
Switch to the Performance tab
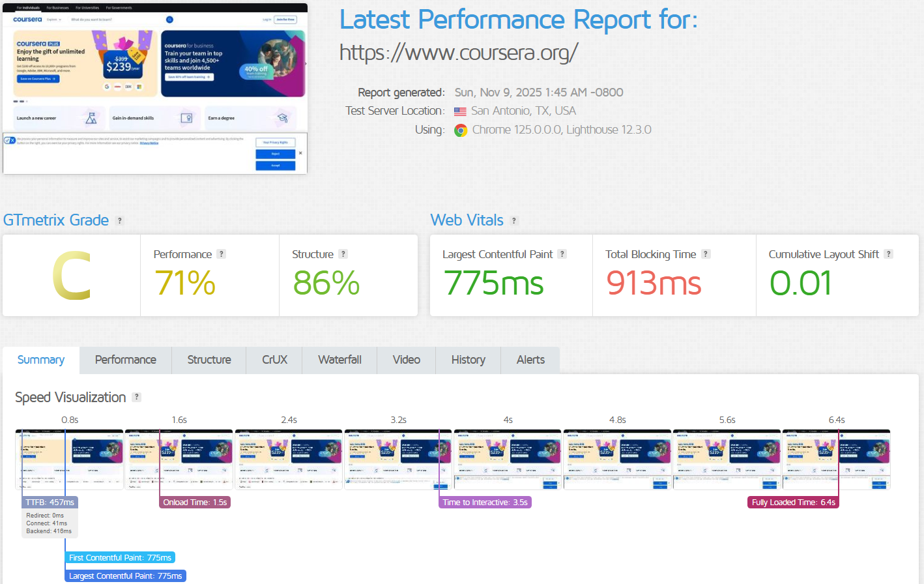(126, 360)
